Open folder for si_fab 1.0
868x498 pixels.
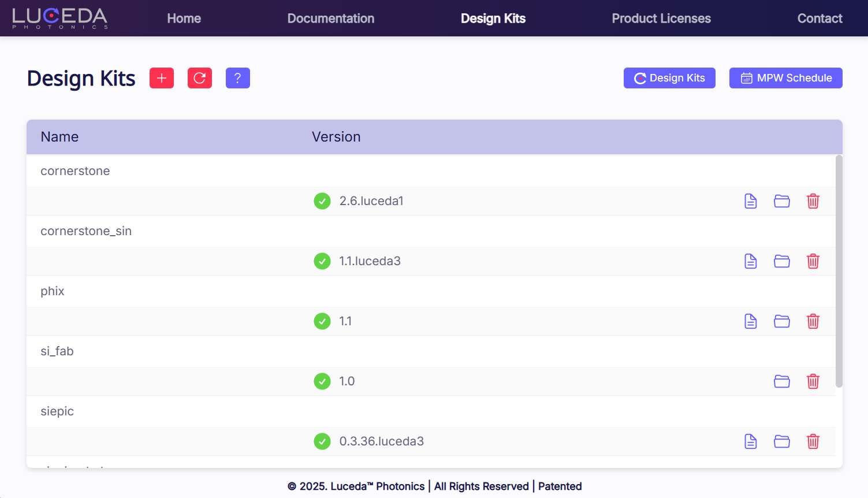tap(781, 381)
